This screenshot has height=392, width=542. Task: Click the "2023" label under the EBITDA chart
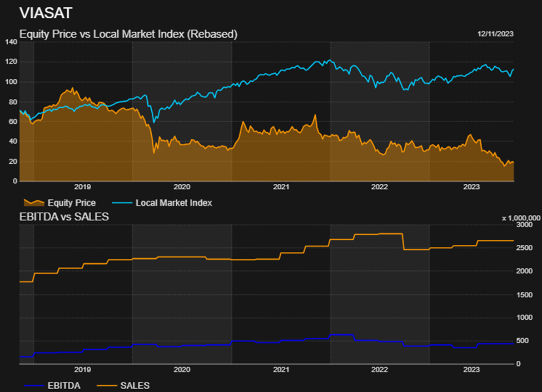coord(471,370)
